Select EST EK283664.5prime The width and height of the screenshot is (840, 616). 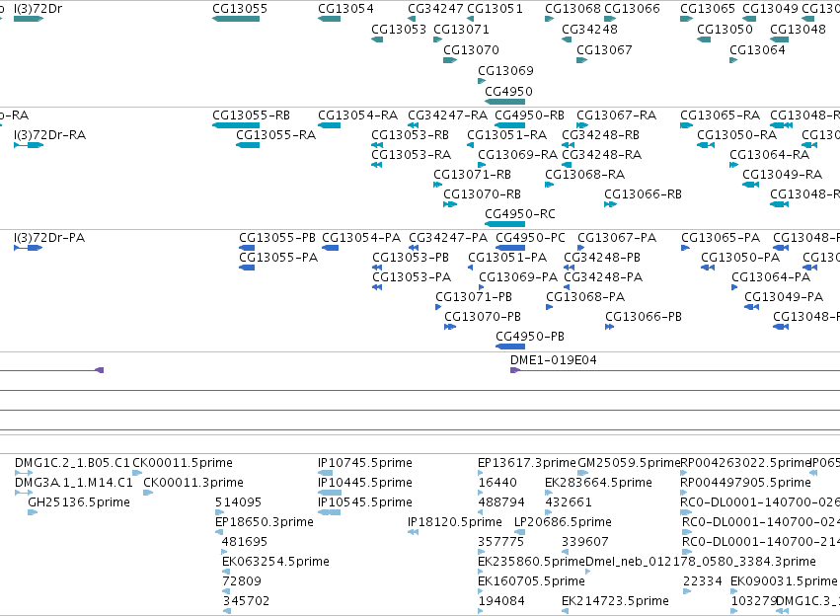(x=598, y=483)
